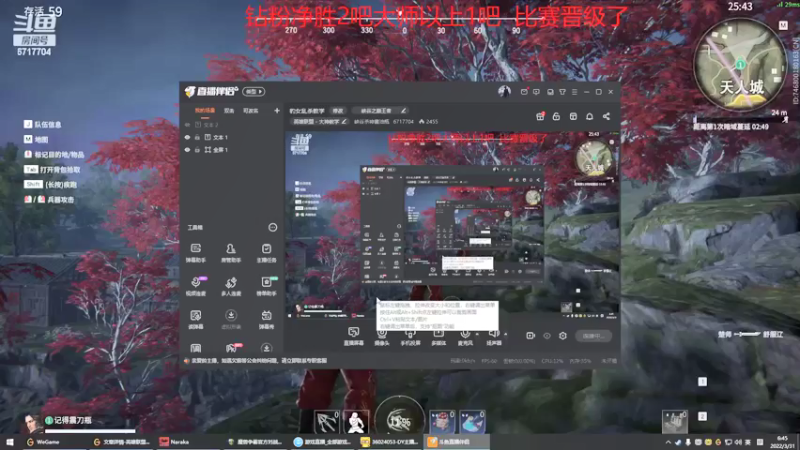Image resolution: width=800 pixels, height=450 pixels.
Task: Open the toolbox more options circle
Action: click(x=272, y=227)
